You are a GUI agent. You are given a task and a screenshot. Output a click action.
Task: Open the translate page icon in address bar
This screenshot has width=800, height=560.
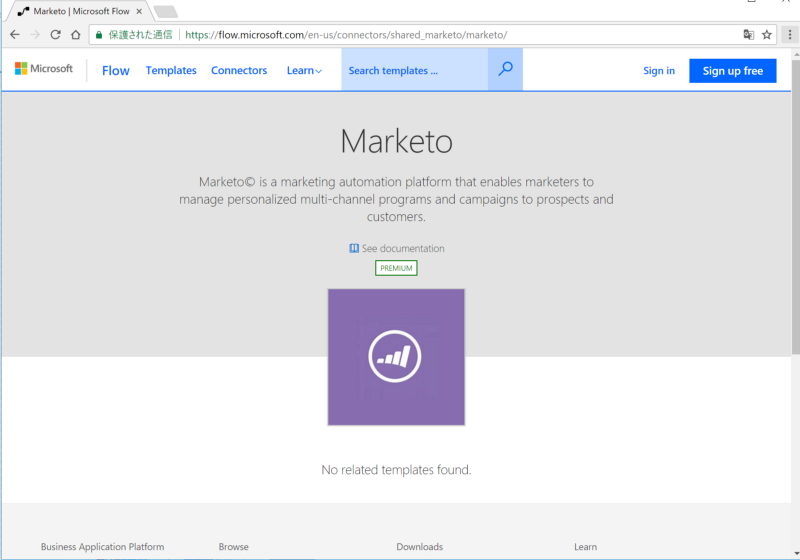[x=748, y=35]
